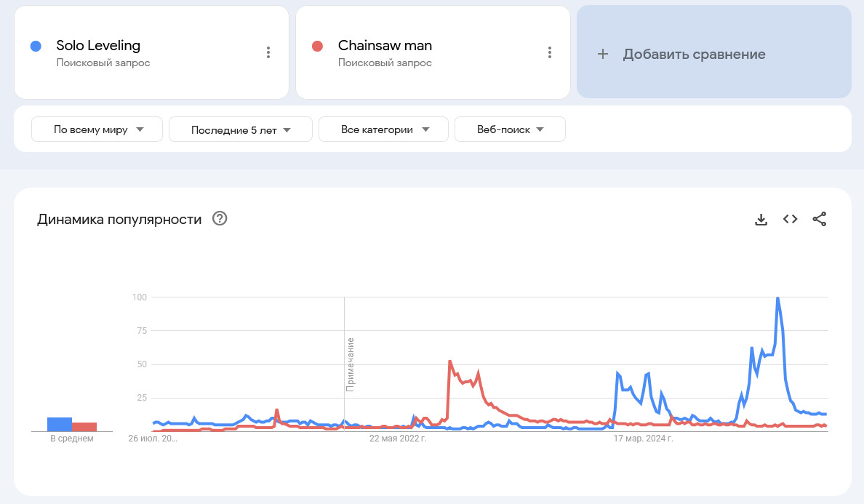
Task: Edit the Chainsaw man search term
Action: click(x=385, y=45)
